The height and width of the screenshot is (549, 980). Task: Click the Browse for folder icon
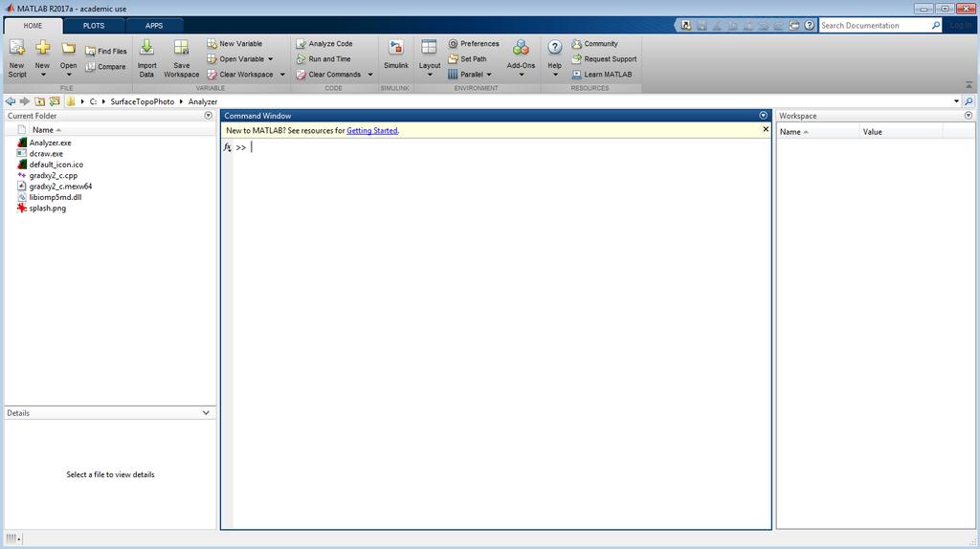click(x=55, y=101)
